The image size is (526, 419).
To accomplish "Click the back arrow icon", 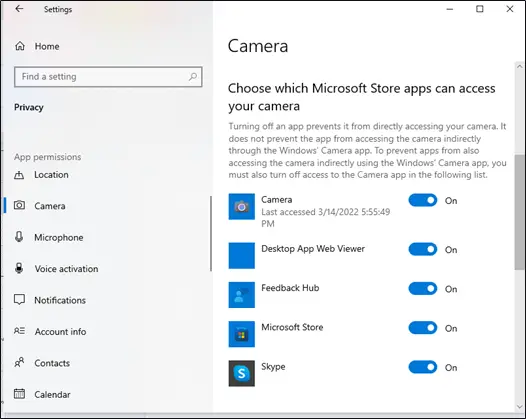I will (19, 9).
